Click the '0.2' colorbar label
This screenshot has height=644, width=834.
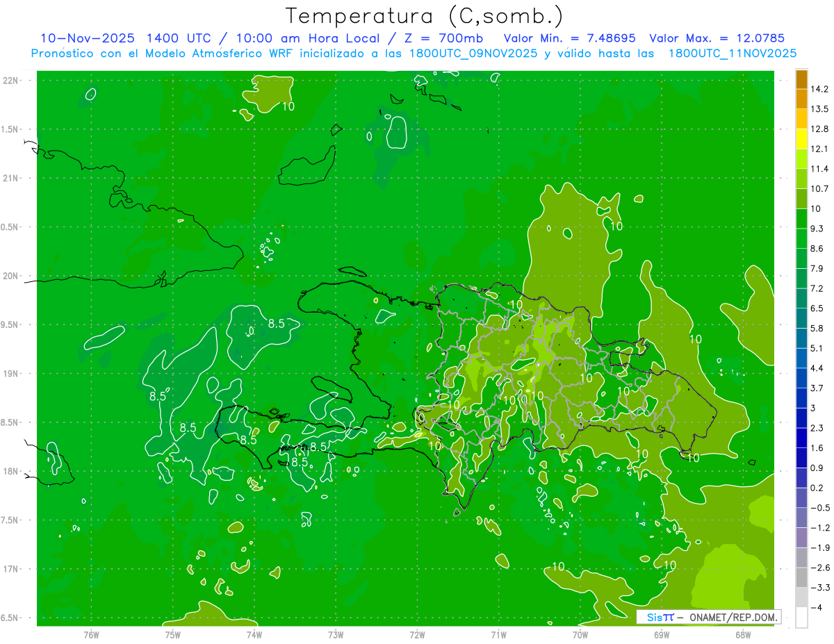point(817,488)
